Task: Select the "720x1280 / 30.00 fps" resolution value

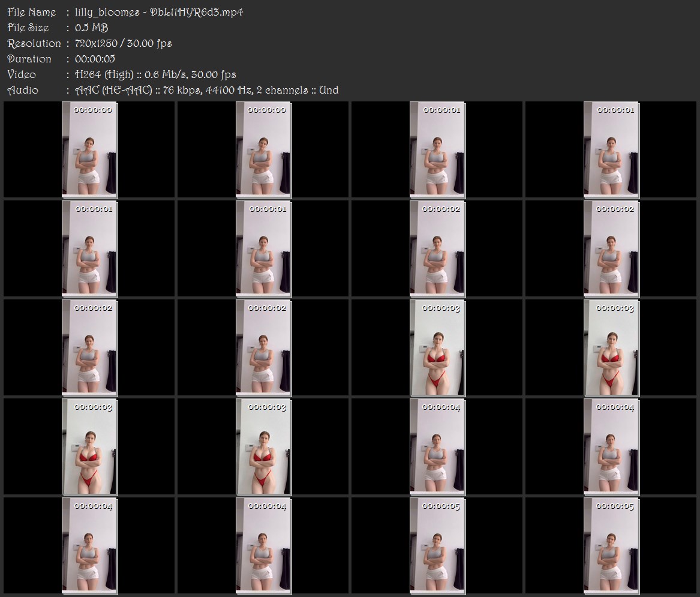Action: tap(123, 43)
